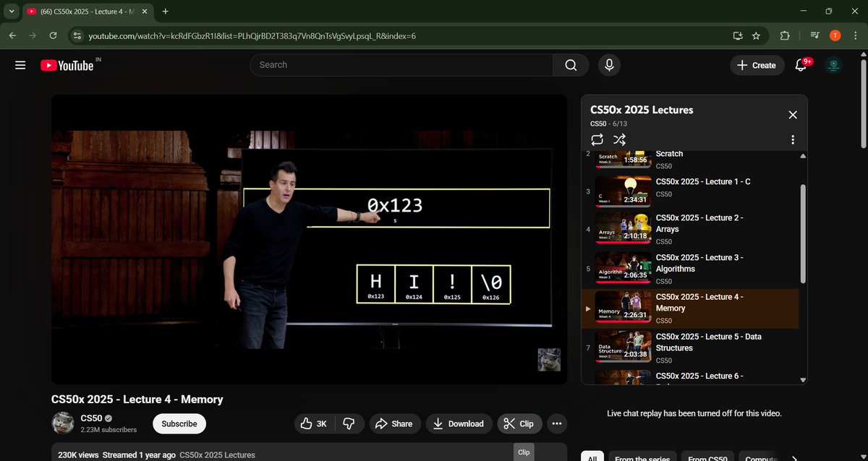The image size is (868, 461).
Task: Open the Chrome profile T avatar
Action: pos(835,35)
